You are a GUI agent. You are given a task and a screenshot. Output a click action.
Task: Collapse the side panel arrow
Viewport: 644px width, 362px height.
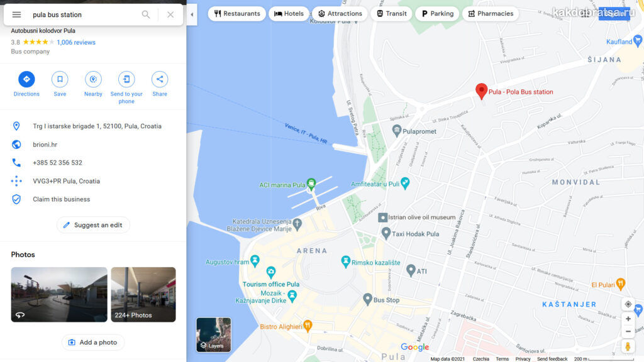point(192,14)
